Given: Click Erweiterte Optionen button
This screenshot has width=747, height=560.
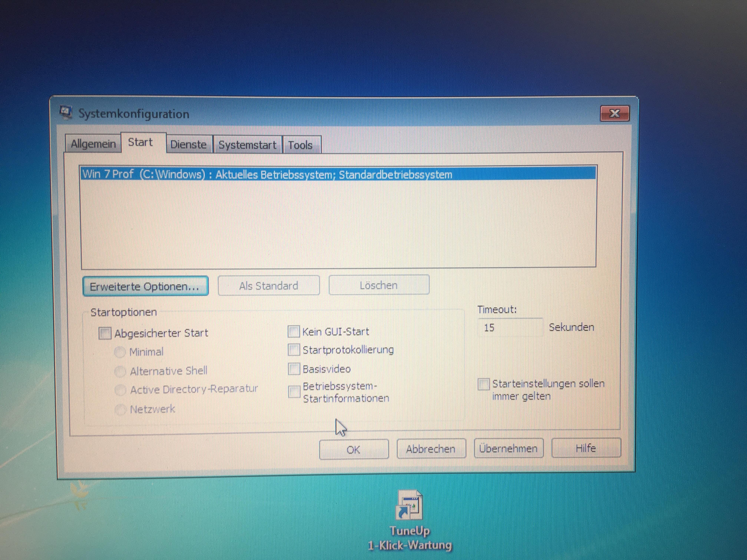Looking at the screenshot, I should pos(145,287).
